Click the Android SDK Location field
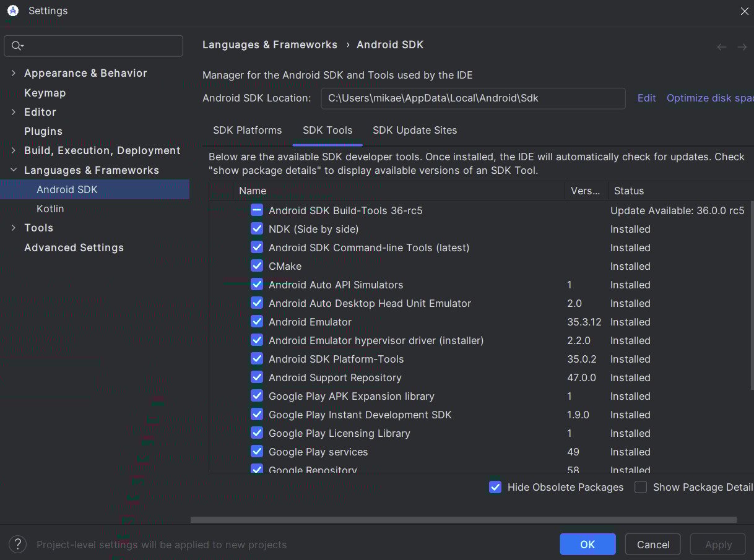Image resolution: width=754 pixels, height=560 pixels. (x=473, y=98)
